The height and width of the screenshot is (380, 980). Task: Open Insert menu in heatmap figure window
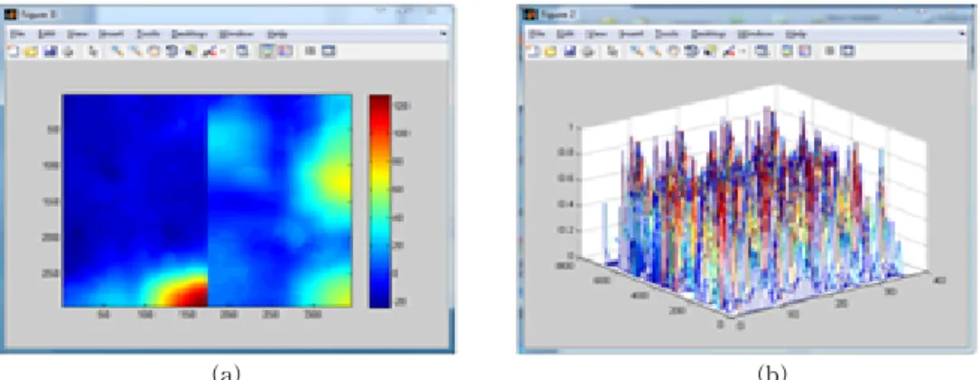point(110,33)
